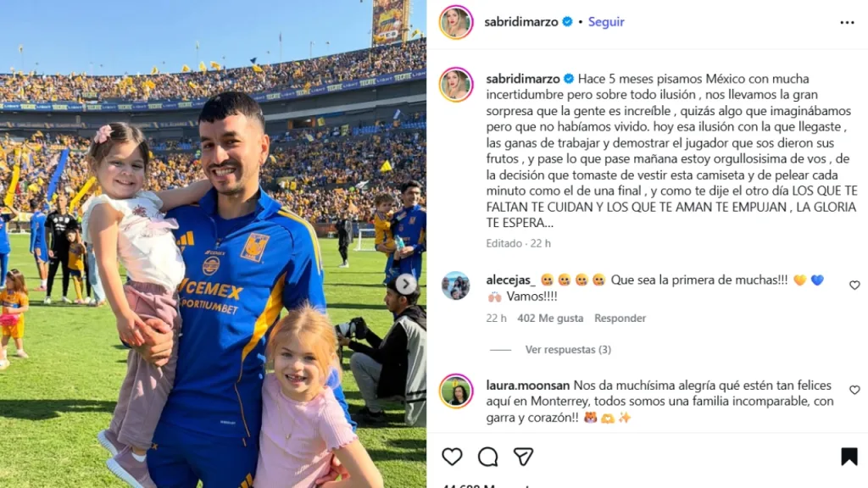The image size is (868, 488).
Task: Select the caption avatar of sabridimarzo
Action: click(456, 85)
